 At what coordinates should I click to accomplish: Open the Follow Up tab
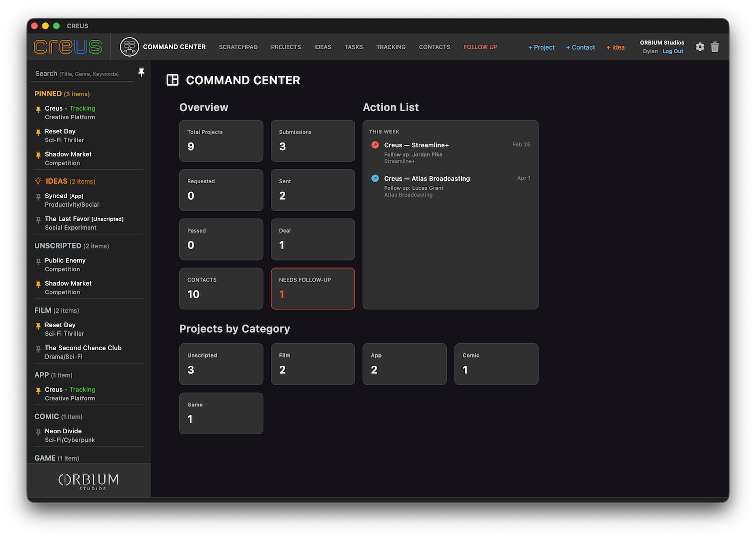[x=480, y=47]
